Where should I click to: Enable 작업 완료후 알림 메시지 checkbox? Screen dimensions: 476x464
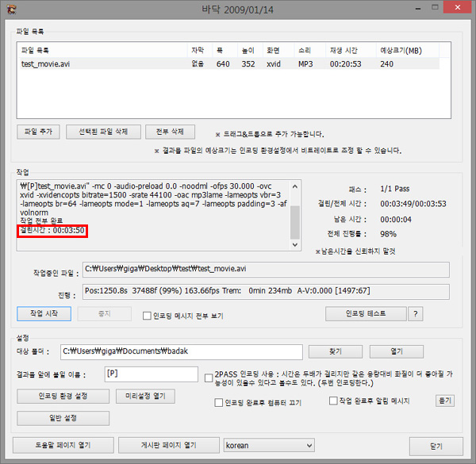333,401
